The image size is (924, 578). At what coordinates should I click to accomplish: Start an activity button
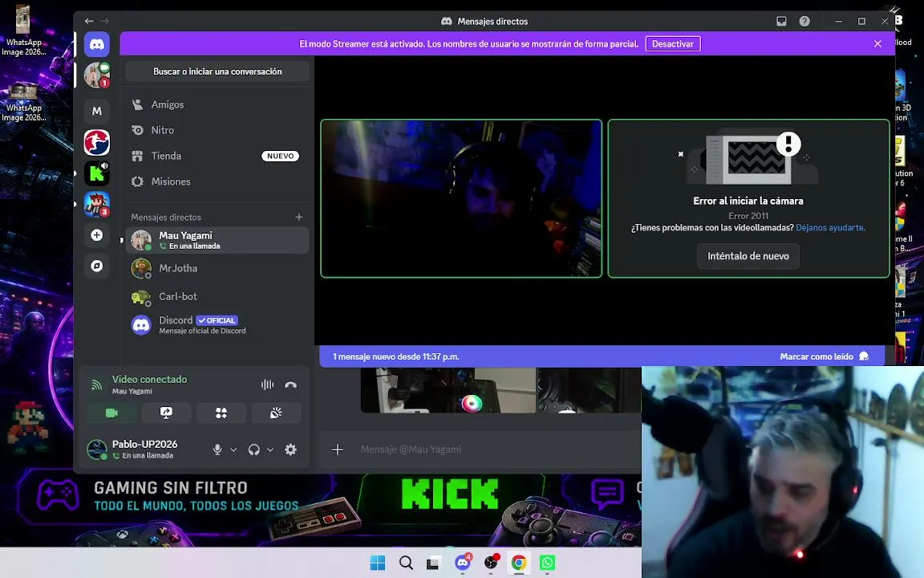coord(221,413)
